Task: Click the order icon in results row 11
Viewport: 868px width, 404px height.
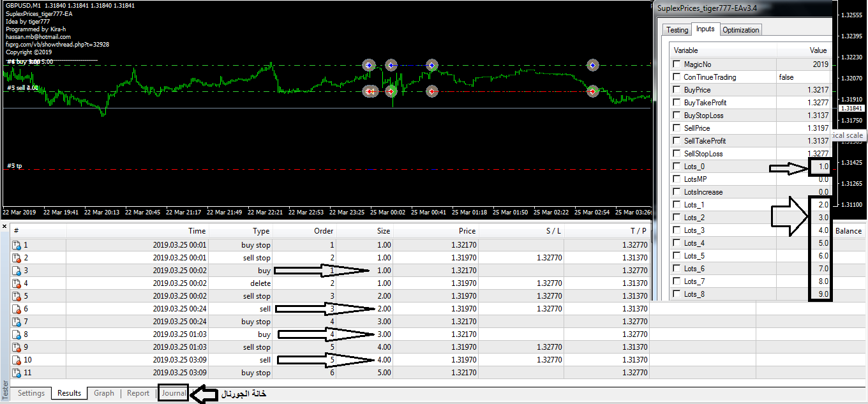Action: pos(17,373)
